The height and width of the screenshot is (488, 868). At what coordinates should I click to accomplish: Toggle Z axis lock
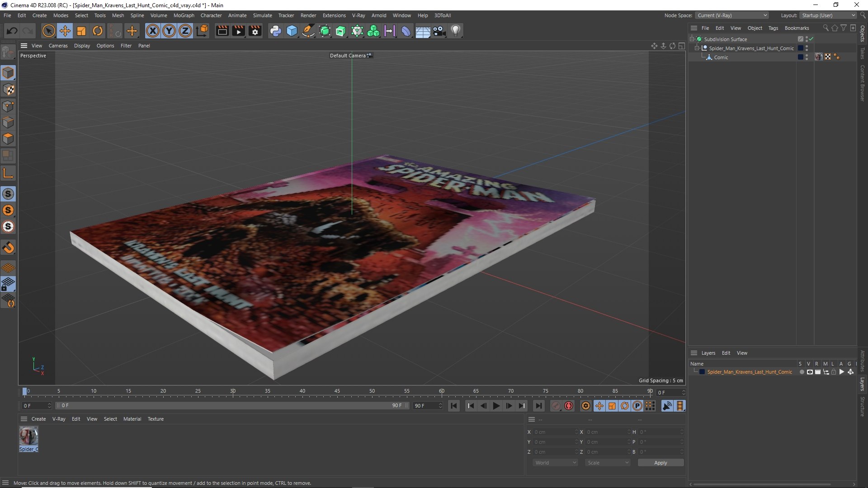[185, 31]
